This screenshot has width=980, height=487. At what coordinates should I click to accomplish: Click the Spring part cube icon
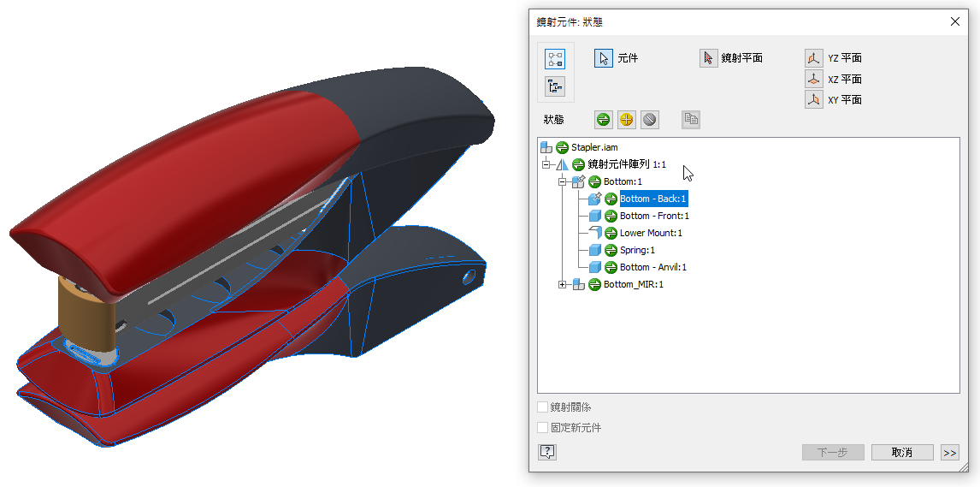point(595,250)
